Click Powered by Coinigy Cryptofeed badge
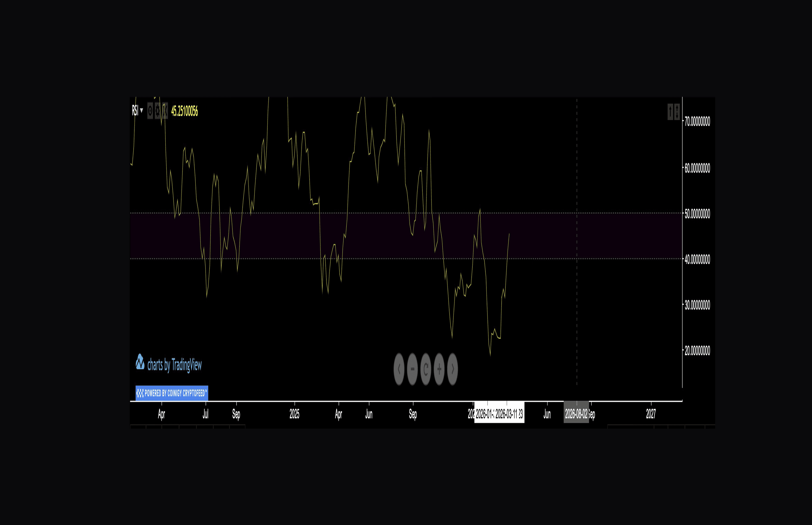Image resolution: width=812 pixels, height=525 pixels. click(x=172, y=393)
